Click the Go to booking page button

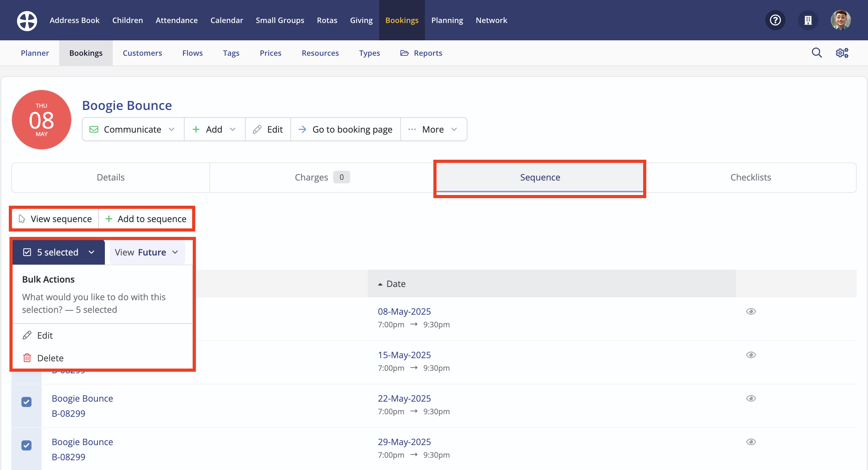point(345,129)
